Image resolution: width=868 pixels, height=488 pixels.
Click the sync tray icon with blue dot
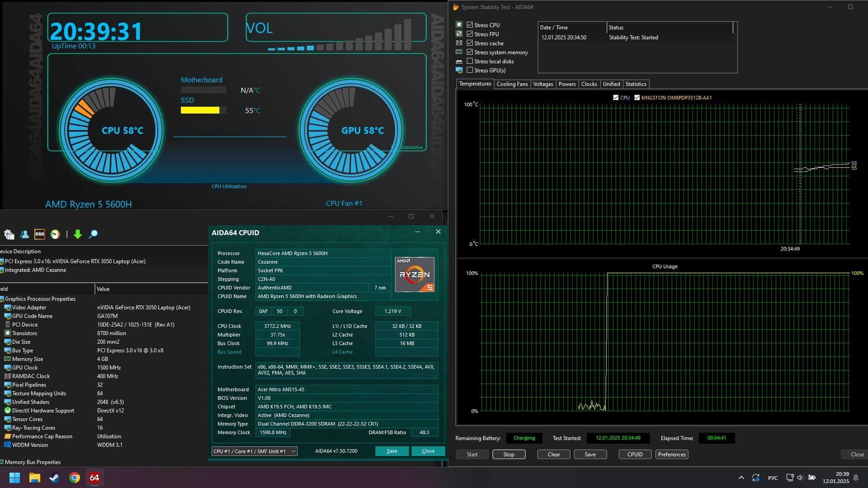point(756,478)
